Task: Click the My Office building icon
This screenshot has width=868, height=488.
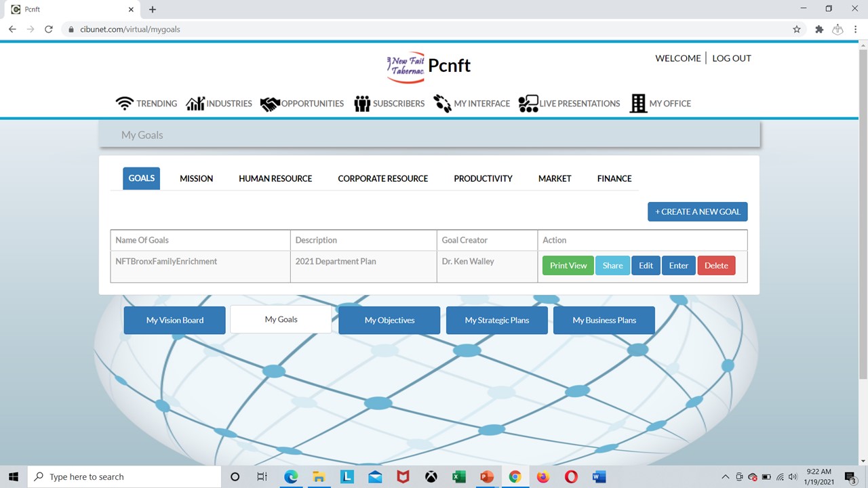Action: [x=638, y=104]
